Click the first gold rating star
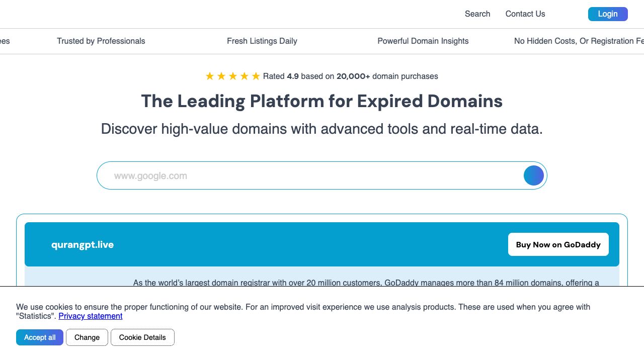Viewport: 644px width, 362px height. click(210, 76)
